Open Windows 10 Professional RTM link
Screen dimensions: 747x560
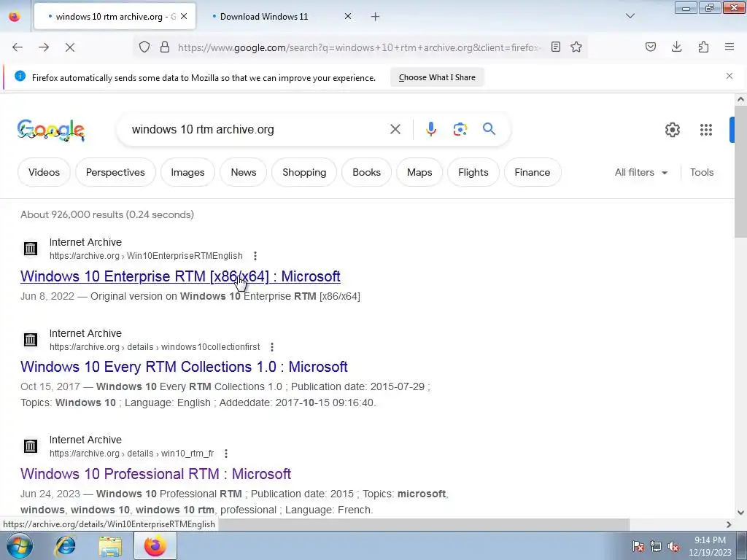tap(156, 474)
